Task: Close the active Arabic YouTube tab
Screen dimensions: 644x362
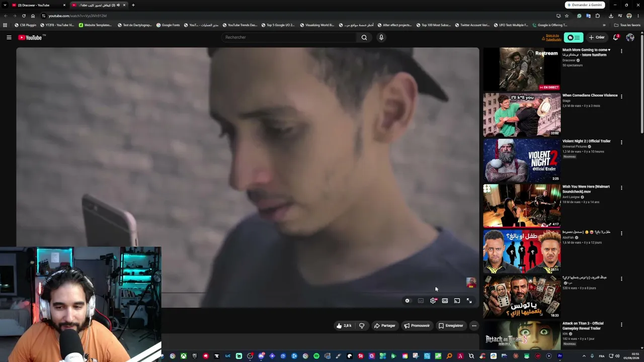Action: (124, 5)
